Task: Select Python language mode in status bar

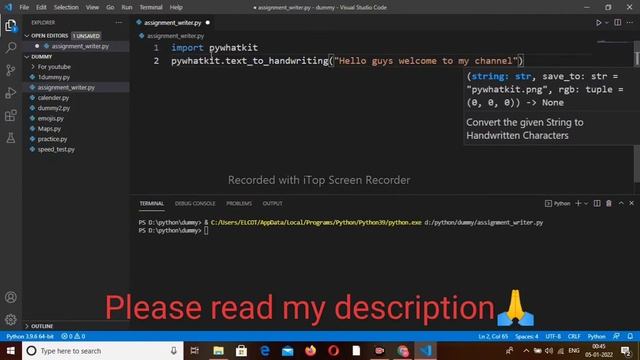Action: point(596,336)
